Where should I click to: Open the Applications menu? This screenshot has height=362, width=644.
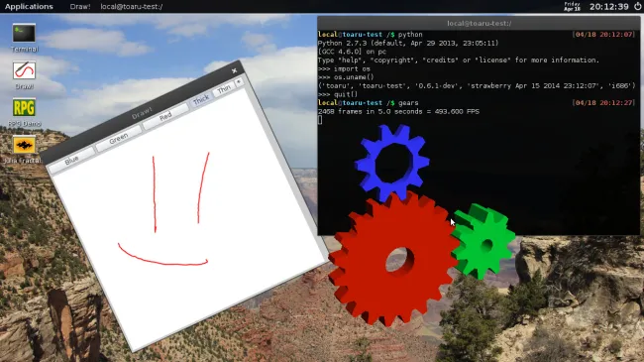(x=29, y=7)
